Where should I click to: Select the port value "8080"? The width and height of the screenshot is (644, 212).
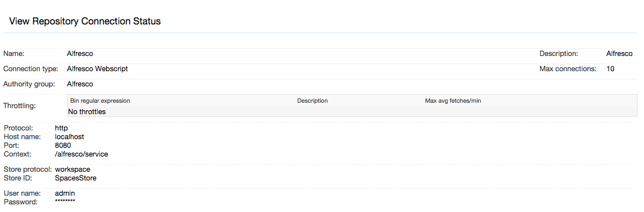[63, 145]
